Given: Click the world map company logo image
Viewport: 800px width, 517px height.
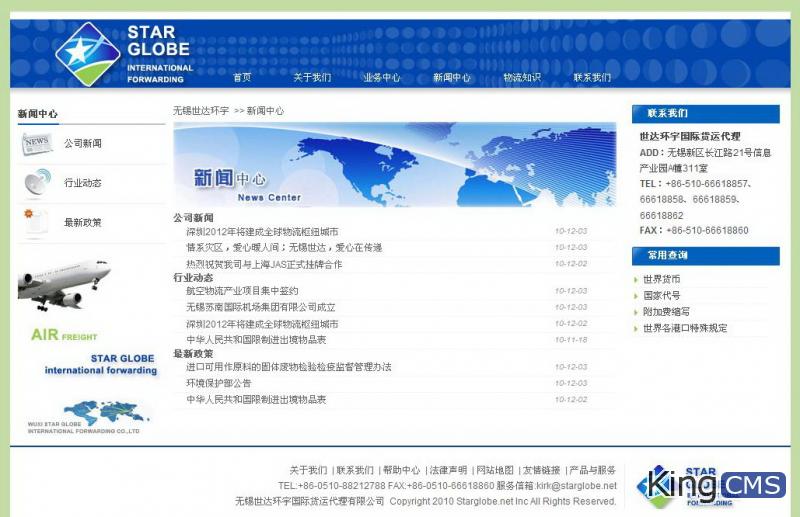Looking at the screenshot, I should [88, 417].
